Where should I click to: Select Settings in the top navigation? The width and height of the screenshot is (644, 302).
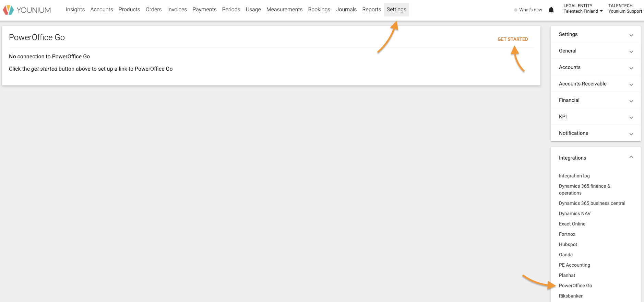coord(396,10)
